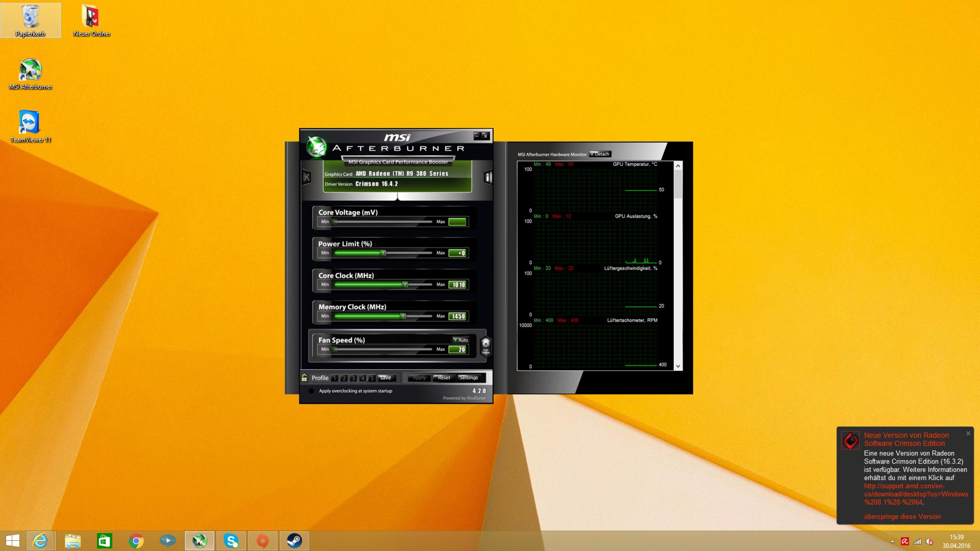Open the Neuer Ordner desktop folder
The width and height of the screenshot is (980, 551).
[91, 20]
